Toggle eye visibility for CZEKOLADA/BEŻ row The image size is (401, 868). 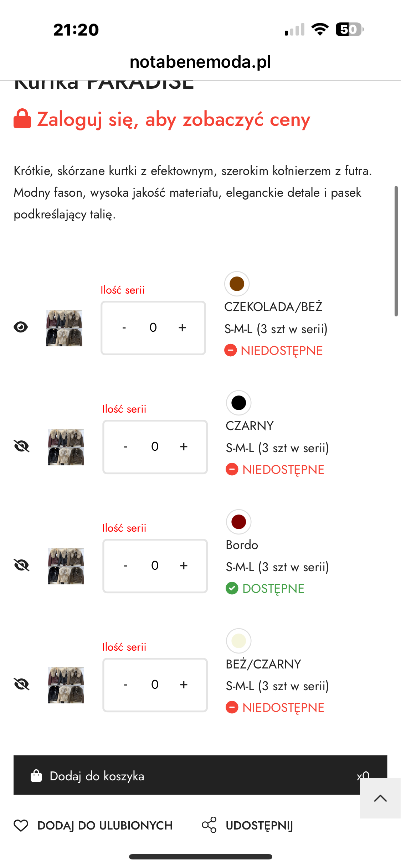(x=21, y=327)
